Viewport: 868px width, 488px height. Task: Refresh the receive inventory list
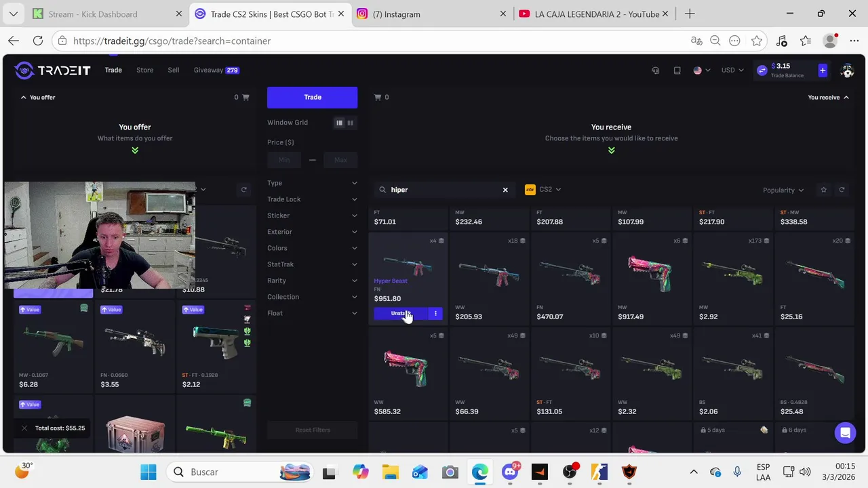pos(842,190)
